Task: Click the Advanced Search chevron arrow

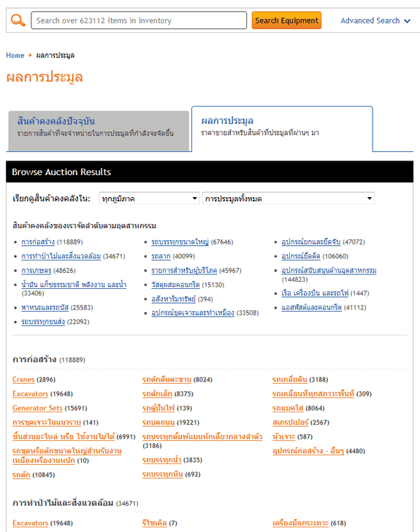Action: (407, 21)
